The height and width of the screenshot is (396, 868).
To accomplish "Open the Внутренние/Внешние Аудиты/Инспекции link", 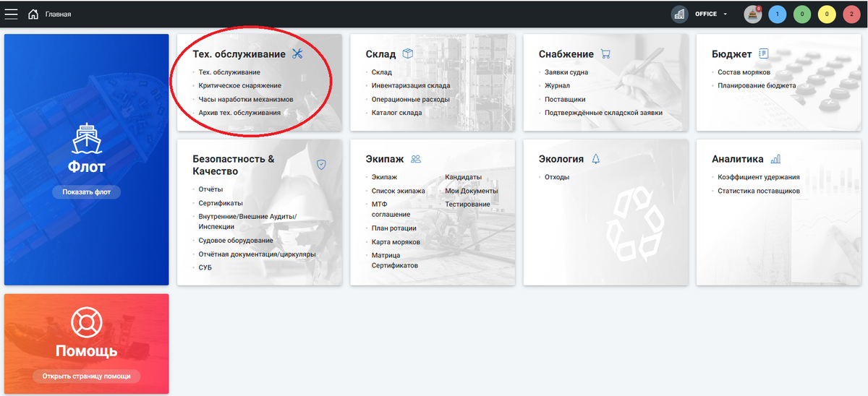I will click(248, 222).
